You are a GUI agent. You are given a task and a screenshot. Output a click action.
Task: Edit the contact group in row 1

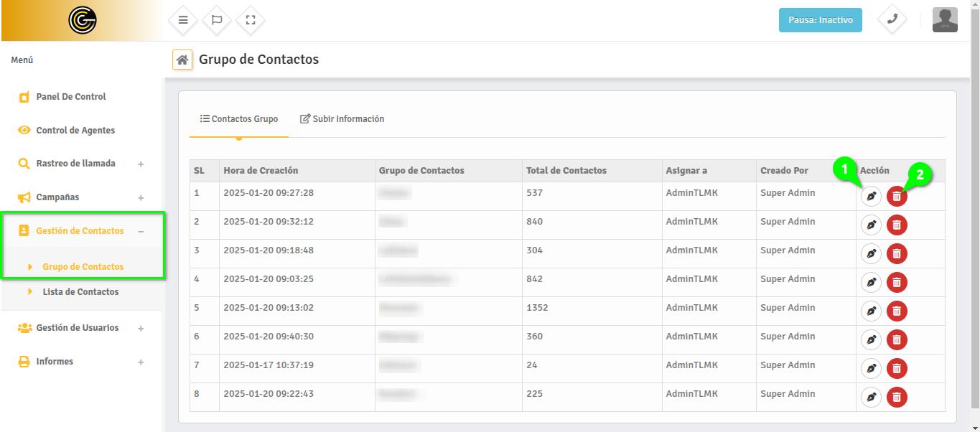pos(871,197)
